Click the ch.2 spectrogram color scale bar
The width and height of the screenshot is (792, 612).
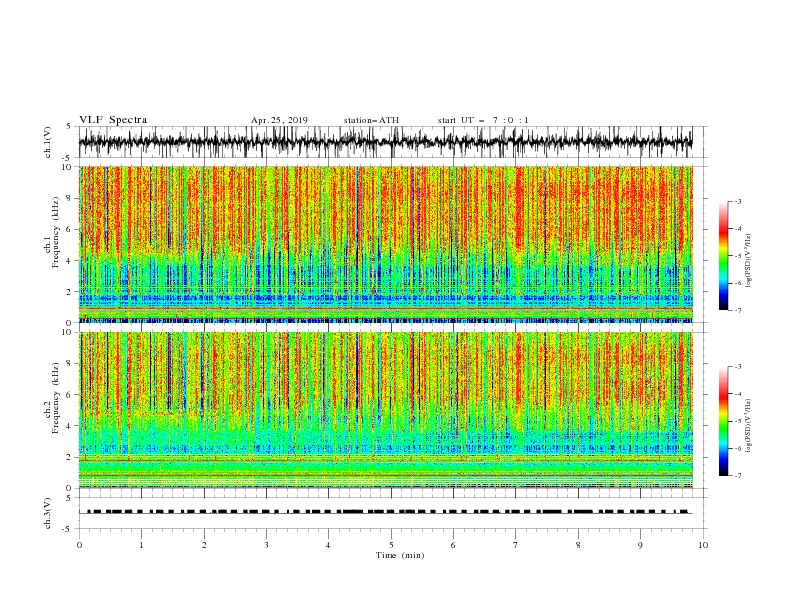pyautogui.click(x=724, y=421)
